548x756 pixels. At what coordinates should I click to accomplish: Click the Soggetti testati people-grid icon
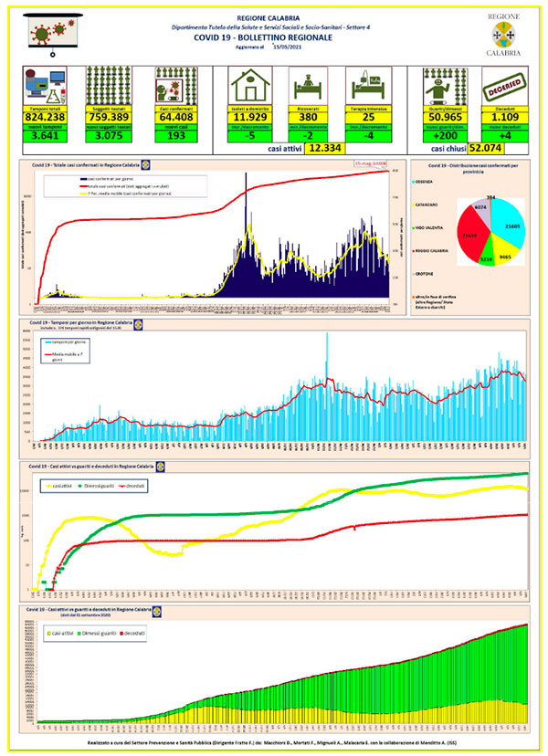click(x=109, y=86)
